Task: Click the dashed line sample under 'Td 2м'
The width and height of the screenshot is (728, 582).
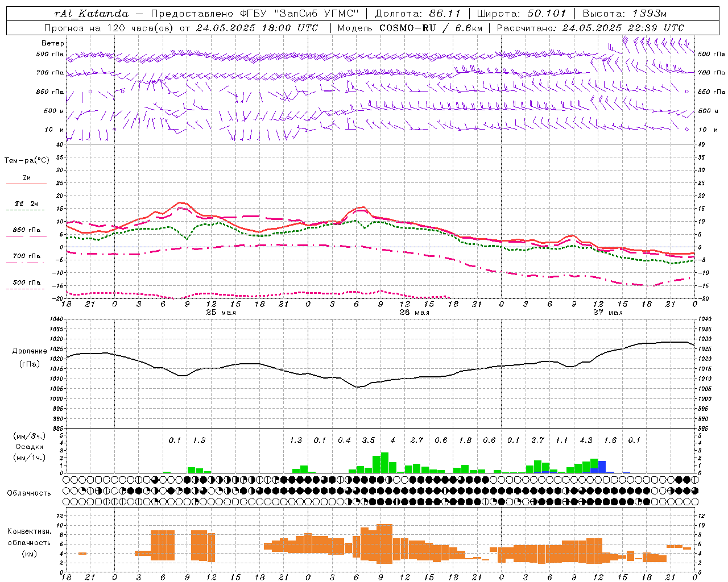Action: tap(26, 210)
